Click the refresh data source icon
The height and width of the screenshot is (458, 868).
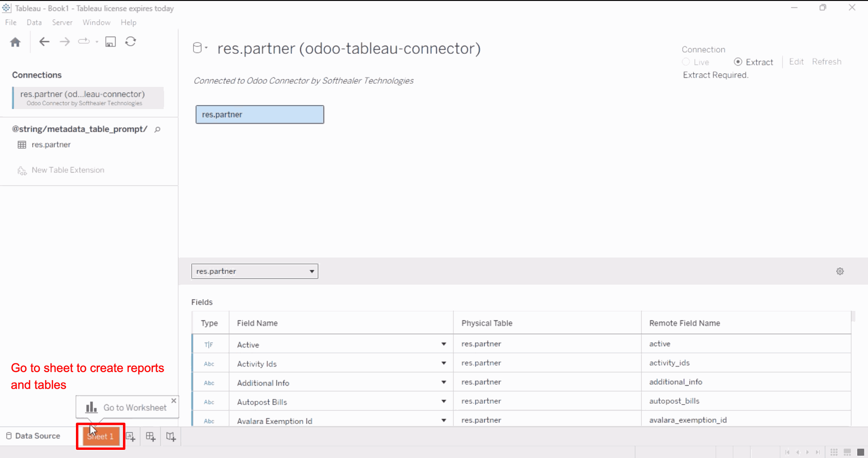point(131,42)
